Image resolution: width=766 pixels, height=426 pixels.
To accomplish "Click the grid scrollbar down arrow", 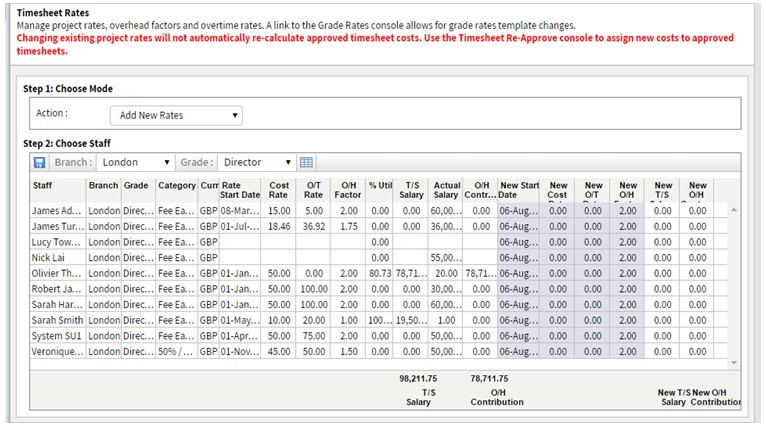I will (x=734, y=362).
